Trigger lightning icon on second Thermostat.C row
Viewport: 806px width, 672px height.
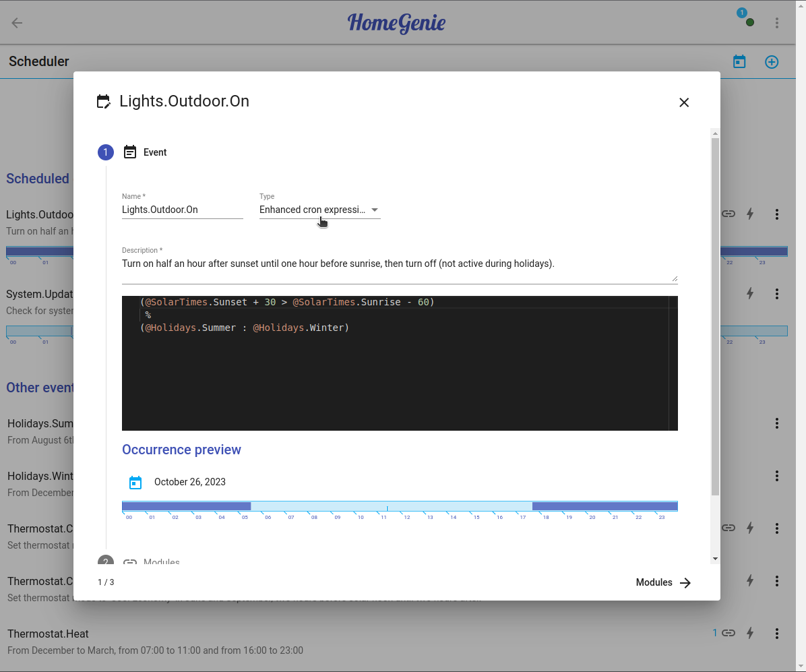point(750,580)
